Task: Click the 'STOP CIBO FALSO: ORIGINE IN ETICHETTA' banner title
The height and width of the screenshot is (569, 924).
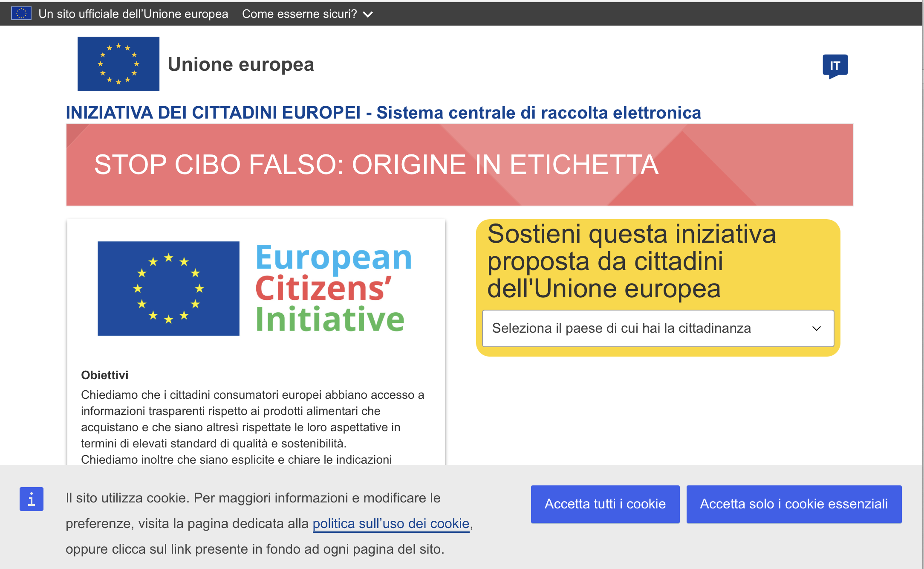Action: pyautogui.click(x=376, y=165)
